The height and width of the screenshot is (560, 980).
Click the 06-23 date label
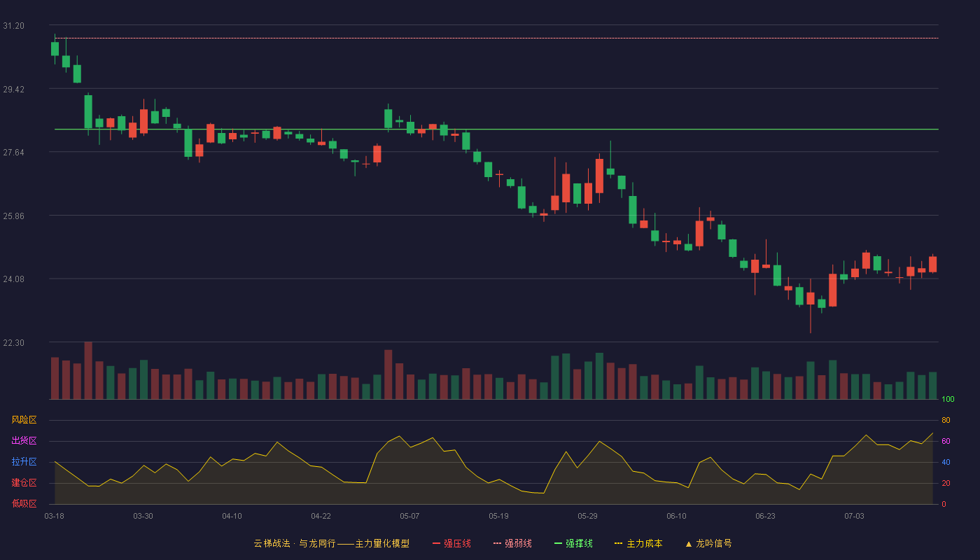pyautogui.click(x=765, y=516)
